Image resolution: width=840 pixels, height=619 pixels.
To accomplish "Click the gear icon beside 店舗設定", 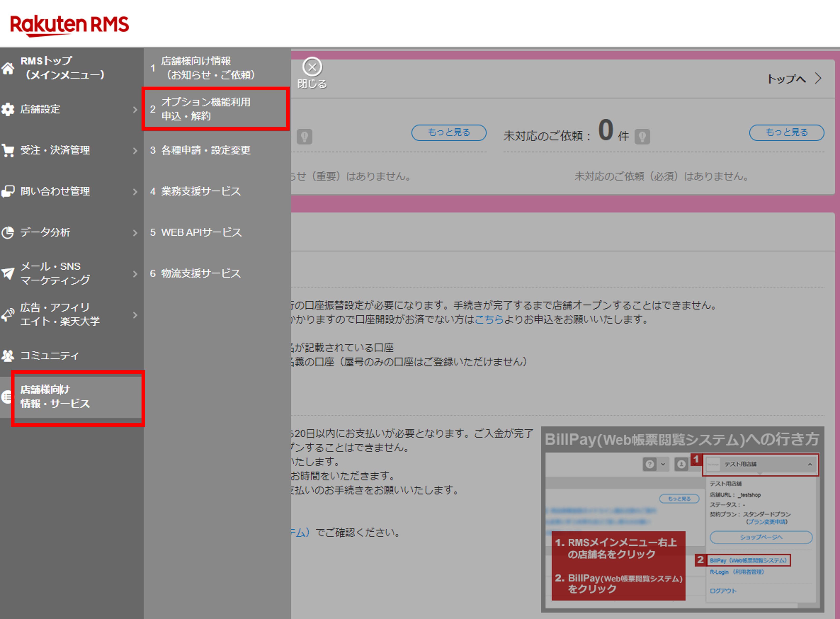I will (7, 109).
